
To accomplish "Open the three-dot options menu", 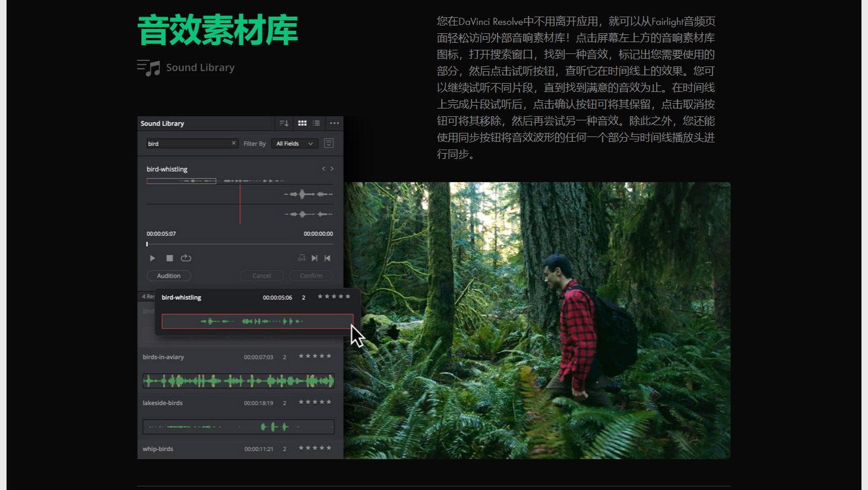I will click(334, 123).
